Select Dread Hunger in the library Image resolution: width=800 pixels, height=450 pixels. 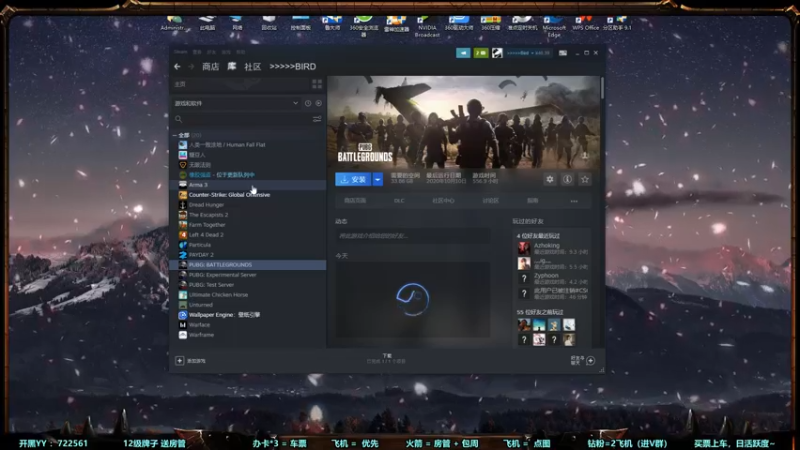(x=248, y=205)
